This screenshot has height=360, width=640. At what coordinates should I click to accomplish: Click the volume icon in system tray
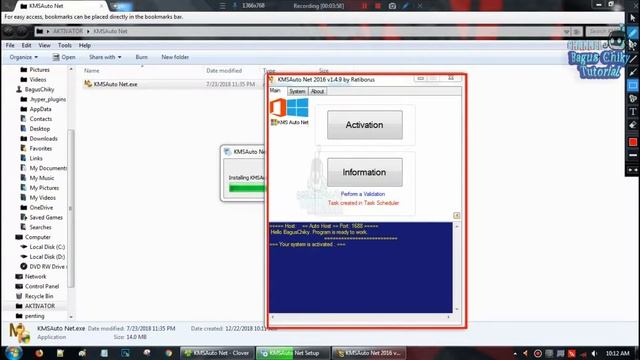click(x=594, y=353)
